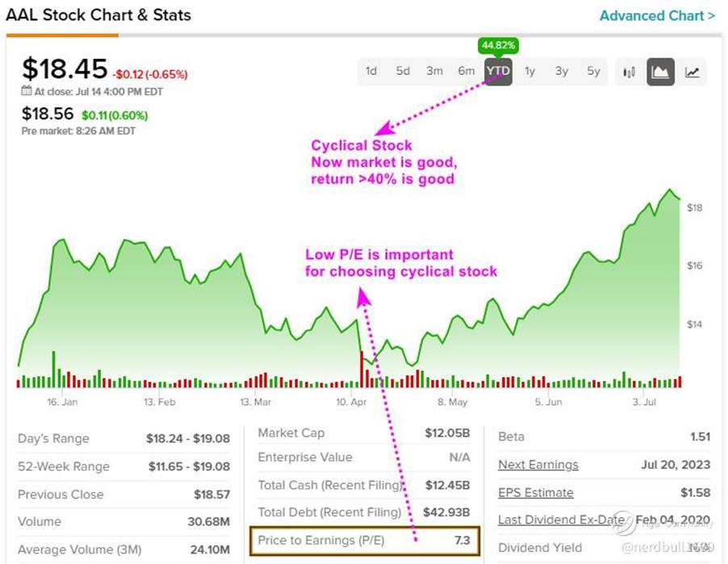The height and width of the screenshot is (564, 728).
Task: Select the area chart view icon
Action: point(661,72)
